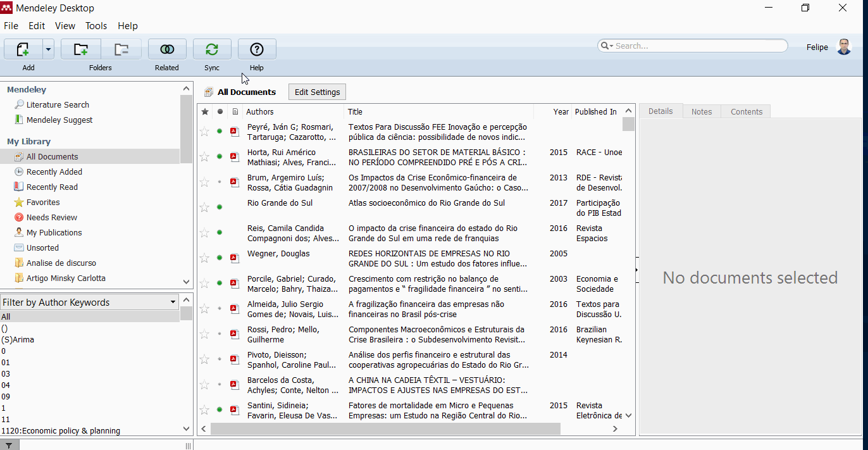This screenshot has width=868, height=450.
Task: Open the Help menu
Action: [128, 26]
